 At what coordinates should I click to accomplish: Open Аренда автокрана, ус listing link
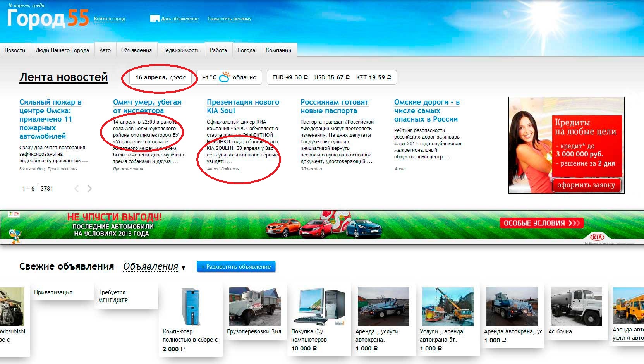pos(513,331)
